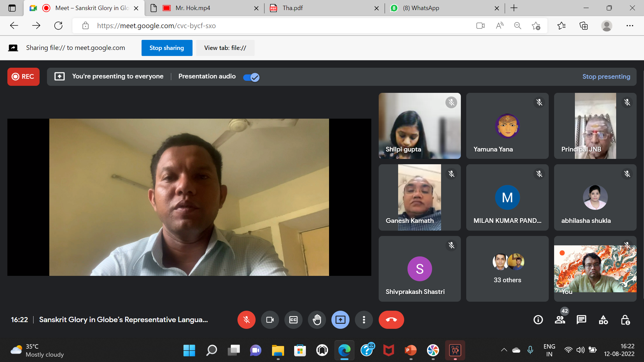Open host controls lock icon

(x=625, y=320)
